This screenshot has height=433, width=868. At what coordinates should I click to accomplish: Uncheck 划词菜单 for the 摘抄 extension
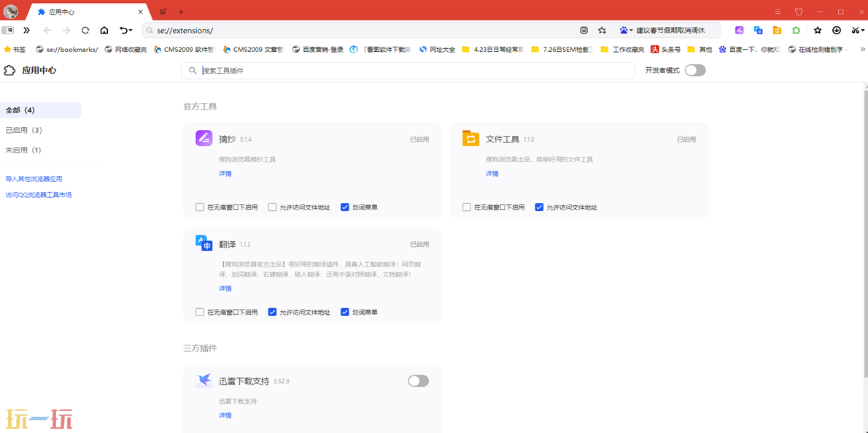345,207
